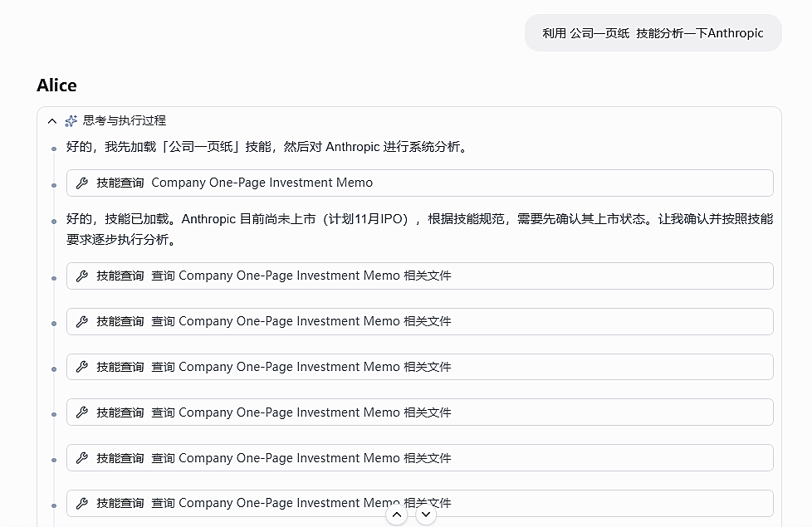This screenshot has width=812, height=527.
Task: Expand the fourth 技能查询 相关文件 entry
Action: [x=420, y=412]
